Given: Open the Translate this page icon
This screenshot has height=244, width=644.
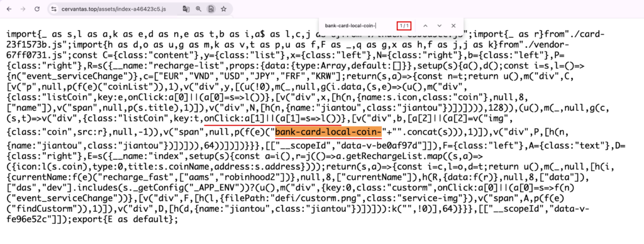Looking at the screenshot, I should coord(186,9).
